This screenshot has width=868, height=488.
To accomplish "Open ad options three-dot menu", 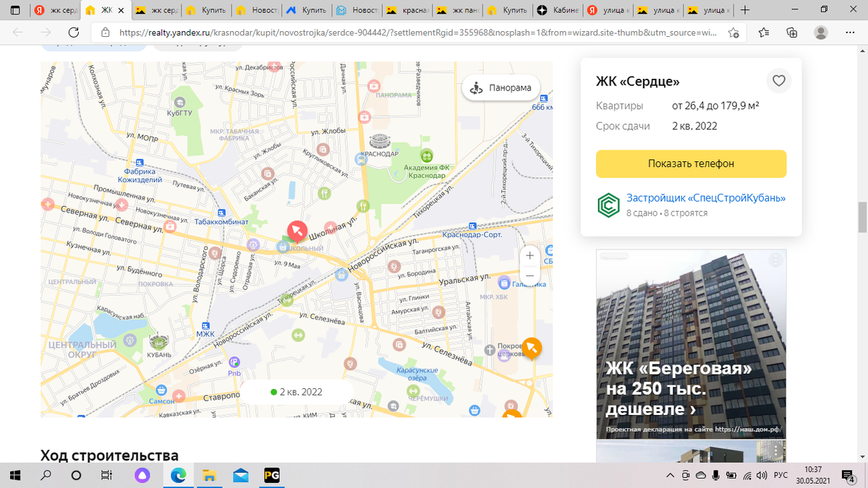I will pyautogui.click(x=775, y=260).
